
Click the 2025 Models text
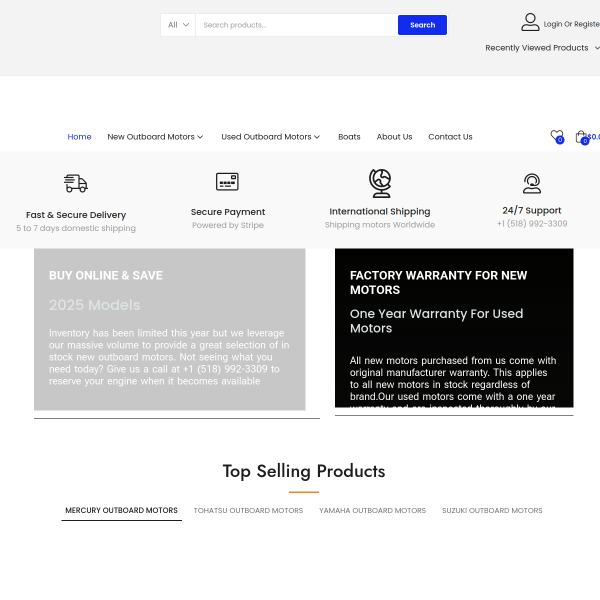tap(95, 305)
